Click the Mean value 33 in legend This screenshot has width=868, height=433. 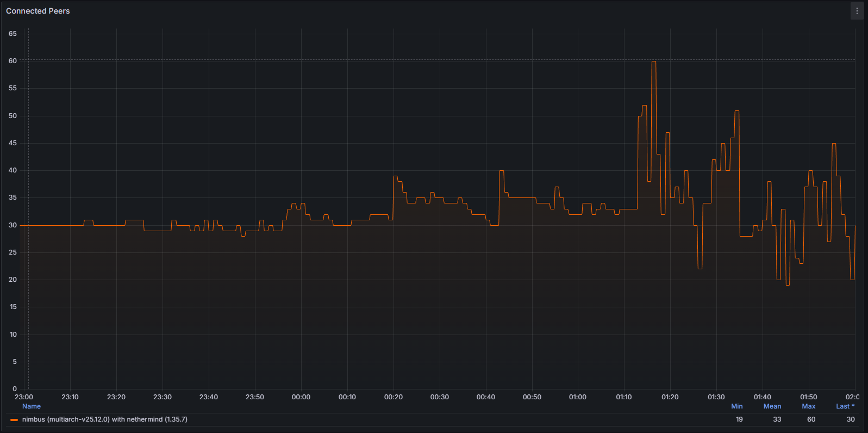point(777,419)
